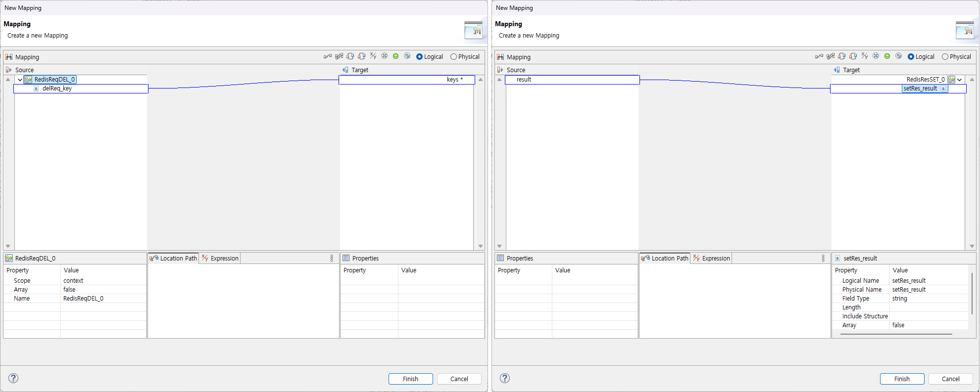Screen dimensions: 980x392
Task: Click the Physical Name value setRes_result
Action: (909, 290)
